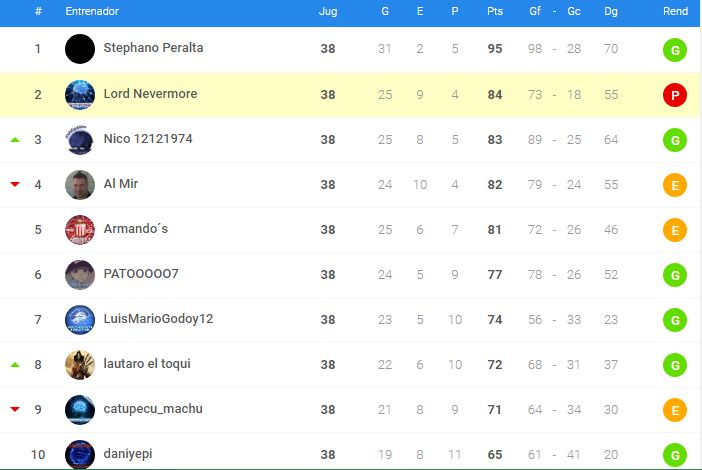Open the catupecu_machu manager name link

click(x=153, y=409)
